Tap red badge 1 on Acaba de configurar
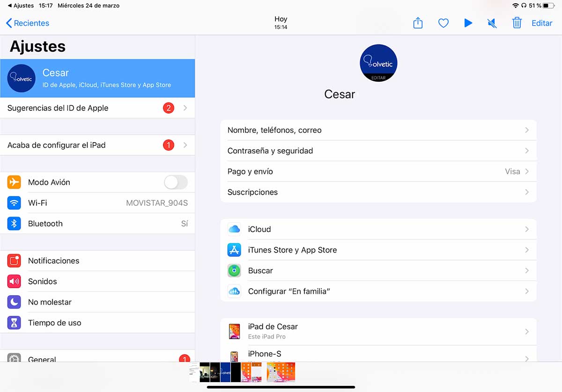Screen dimensions: 562x392 coord(168,145)
